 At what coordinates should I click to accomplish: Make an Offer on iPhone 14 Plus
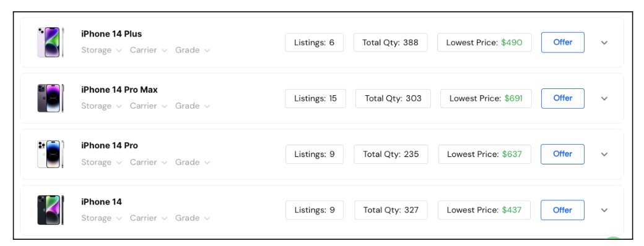[563, 42]
